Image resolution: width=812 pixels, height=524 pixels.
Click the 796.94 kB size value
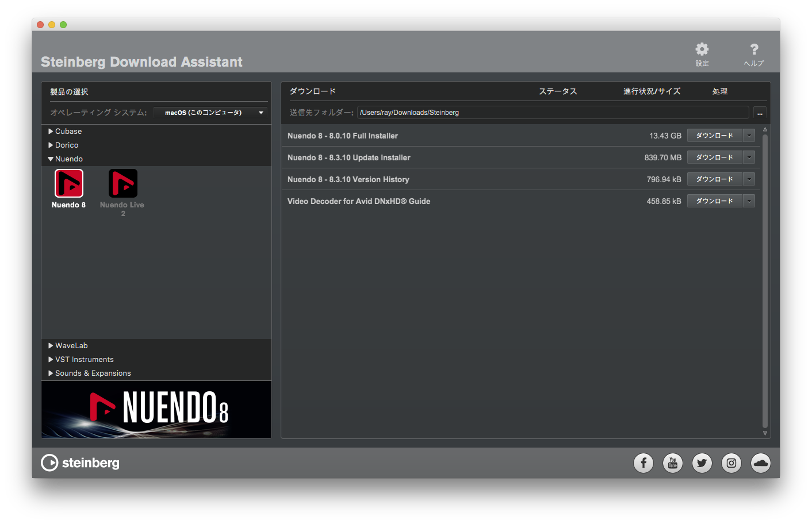pos(664,180)
